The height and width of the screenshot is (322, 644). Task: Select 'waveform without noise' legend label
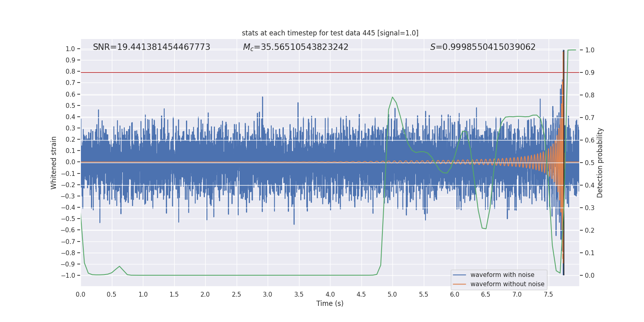click(507, 284)
